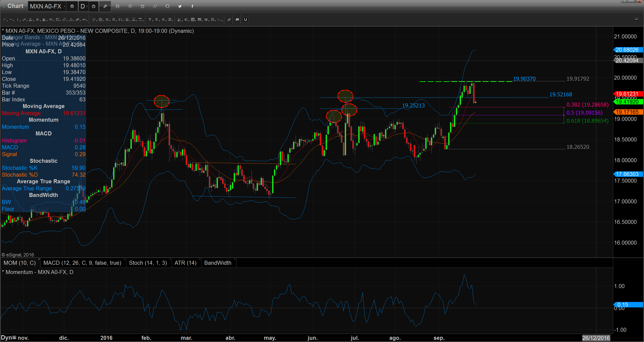Select the rectangle drawing tool
644x342 pixels.
coord(58,20)
